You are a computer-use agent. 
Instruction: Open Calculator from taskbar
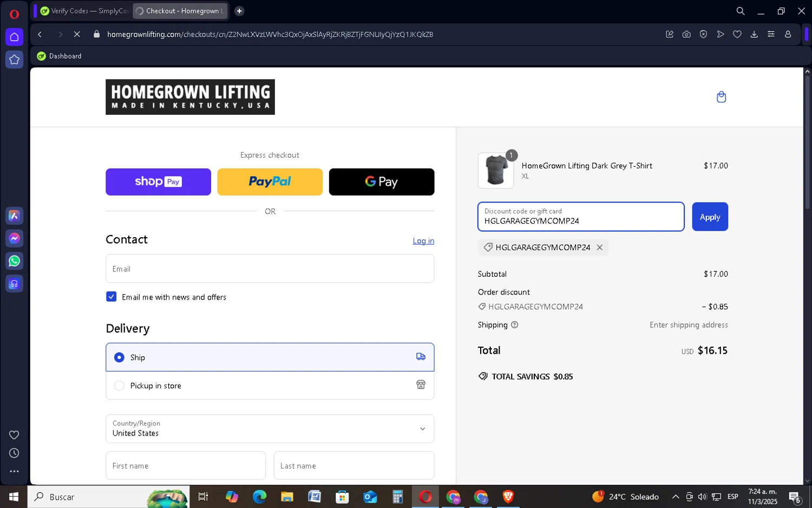(397, 497)
